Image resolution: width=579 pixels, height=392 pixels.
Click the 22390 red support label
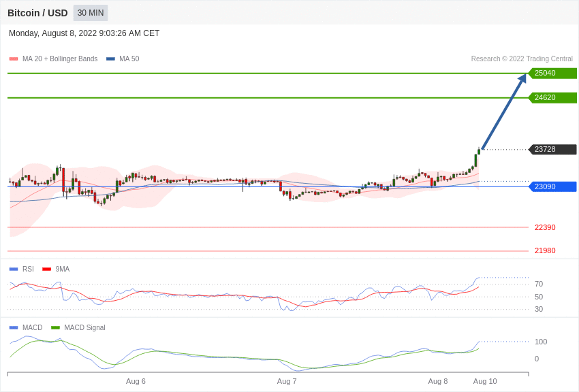tap(545, 227)
